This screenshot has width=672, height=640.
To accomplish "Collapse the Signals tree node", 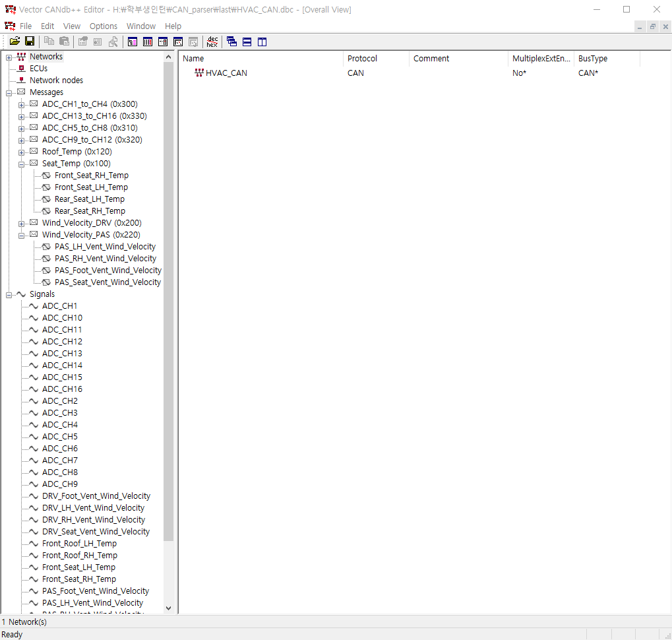I will click(9, 295).
